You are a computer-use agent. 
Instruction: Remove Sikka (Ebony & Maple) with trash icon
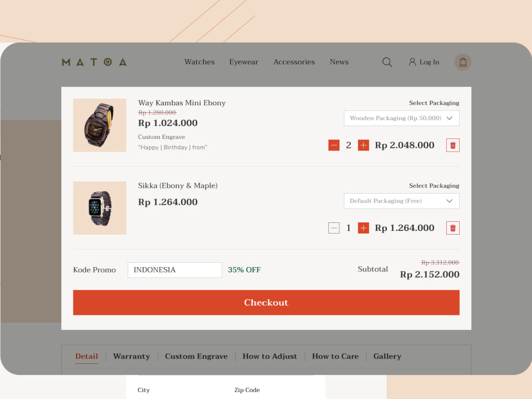453,228
